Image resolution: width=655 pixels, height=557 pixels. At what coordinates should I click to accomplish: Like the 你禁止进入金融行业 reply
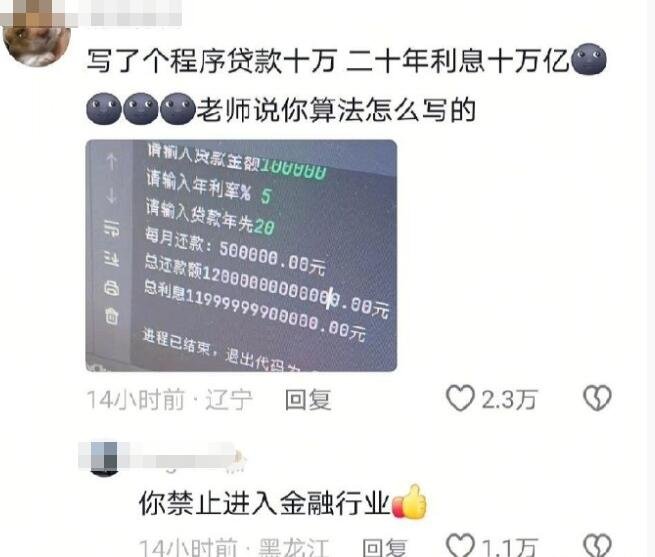tap(460, 546)
